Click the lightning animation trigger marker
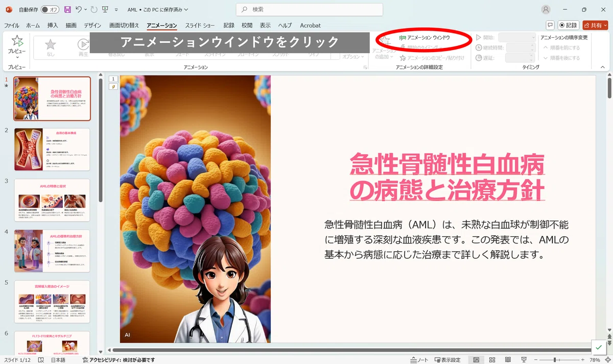The image size is (613, 364). pos(113,87)
